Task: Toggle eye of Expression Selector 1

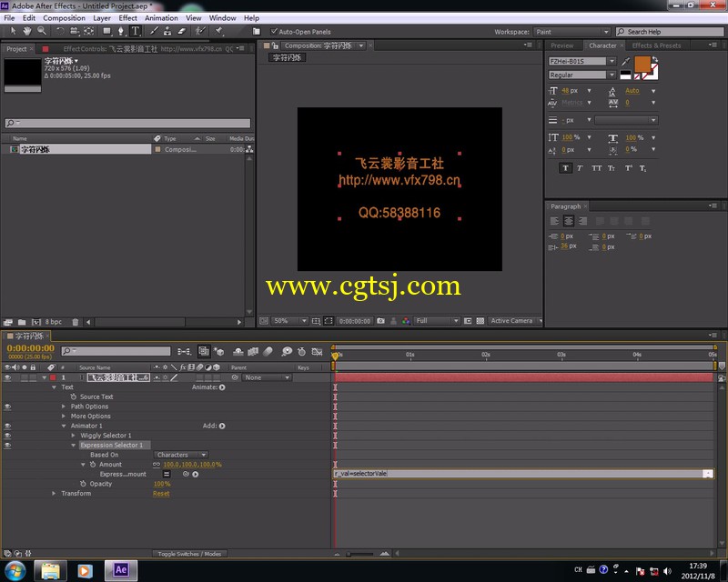Action: (x=7, y=445)
